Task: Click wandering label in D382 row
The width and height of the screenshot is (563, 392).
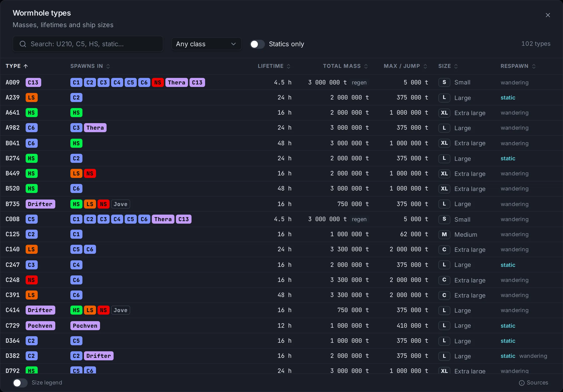Action: 533,356
